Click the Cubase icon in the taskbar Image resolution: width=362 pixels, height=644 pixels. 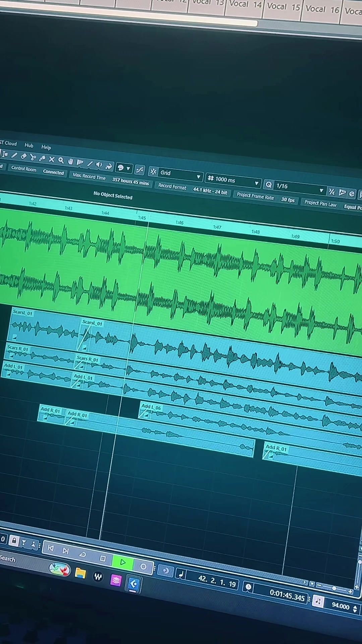(x=133, y=584)
